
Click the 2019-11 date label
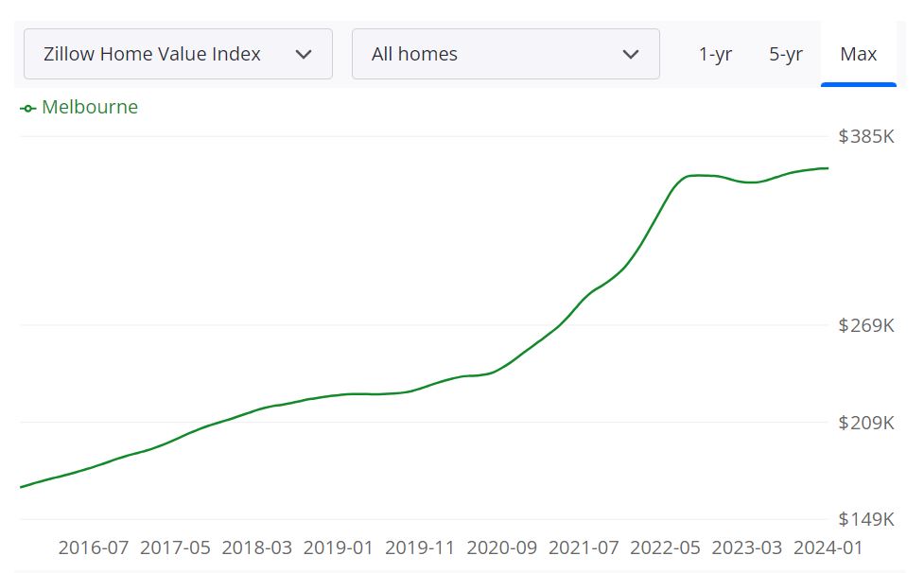[x=420, y=547]
